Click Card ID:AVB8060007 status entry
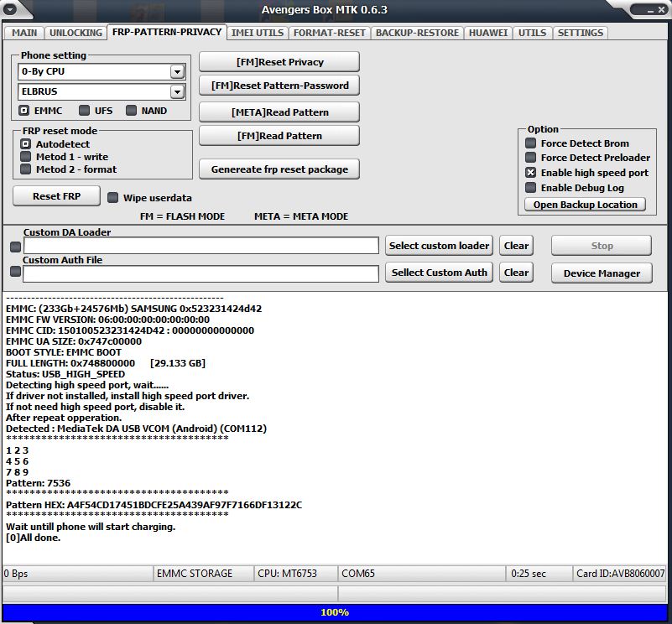 point(620,574)
